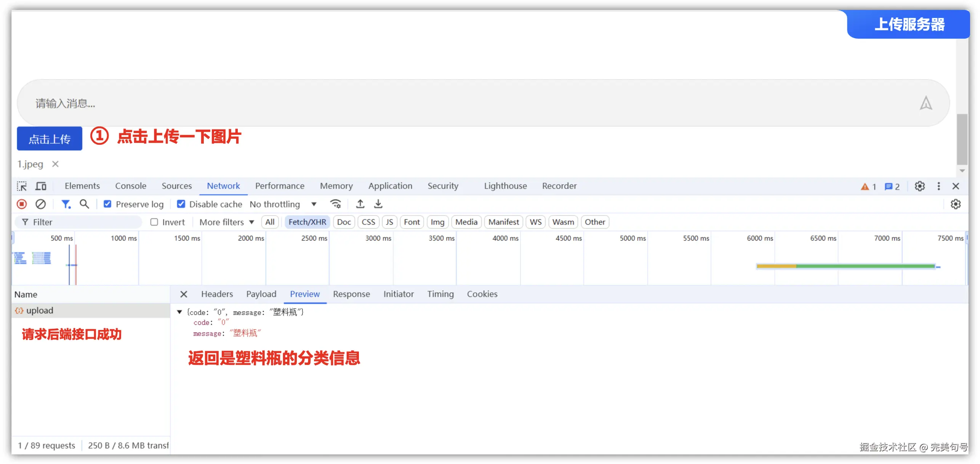
Task: Uncheck Disable cache checkbox
Action: pyautogui.click(x=181, y=204)
